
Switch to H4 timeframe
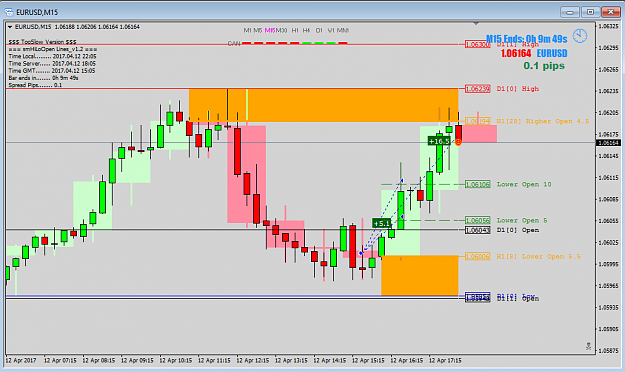306,30
